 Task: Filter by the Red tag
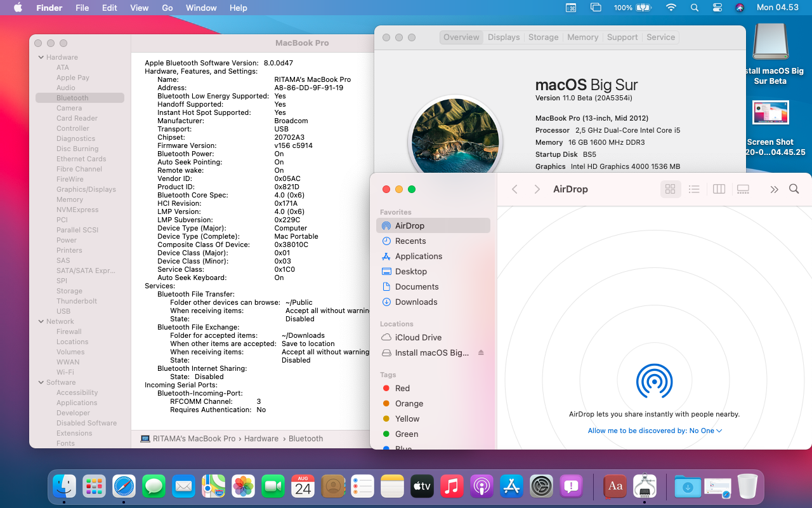(433, 388)
